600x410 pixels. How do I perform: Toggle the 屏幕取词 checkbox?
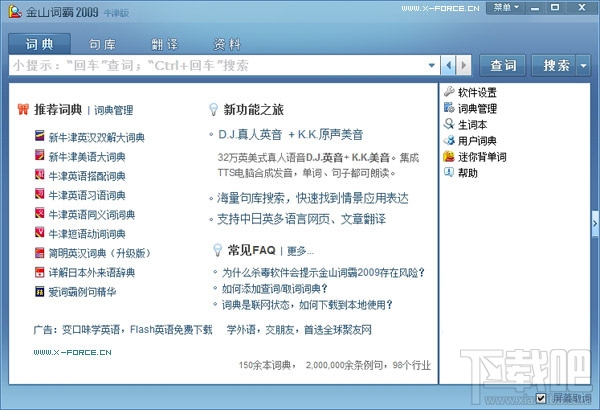541,399
